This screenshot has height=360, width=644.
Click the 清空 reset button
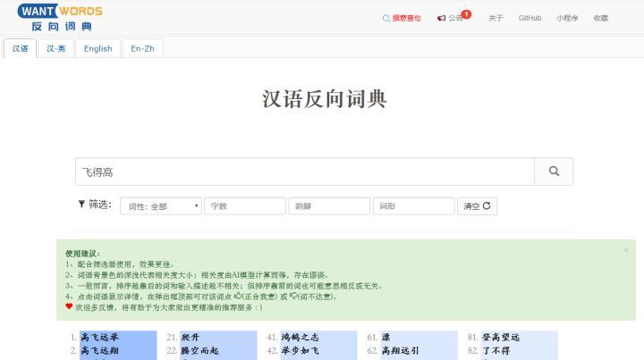[477, 206]
